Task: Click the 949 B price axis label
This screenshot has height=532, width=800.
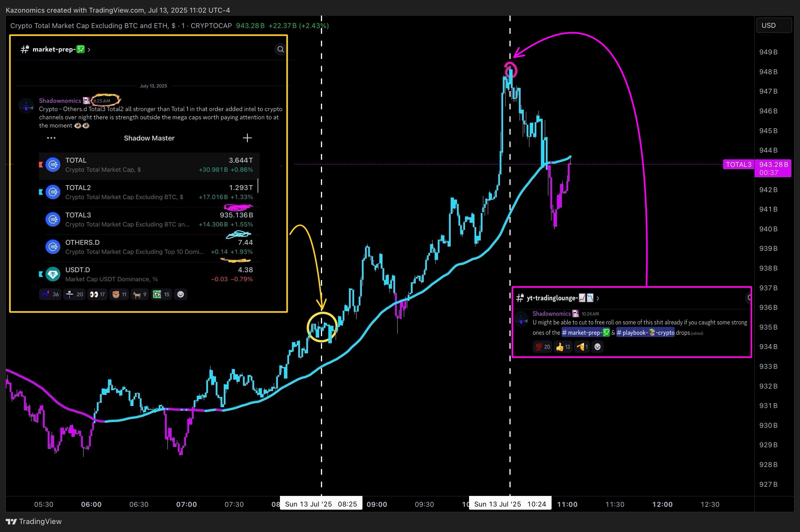Action: [768, 52]
